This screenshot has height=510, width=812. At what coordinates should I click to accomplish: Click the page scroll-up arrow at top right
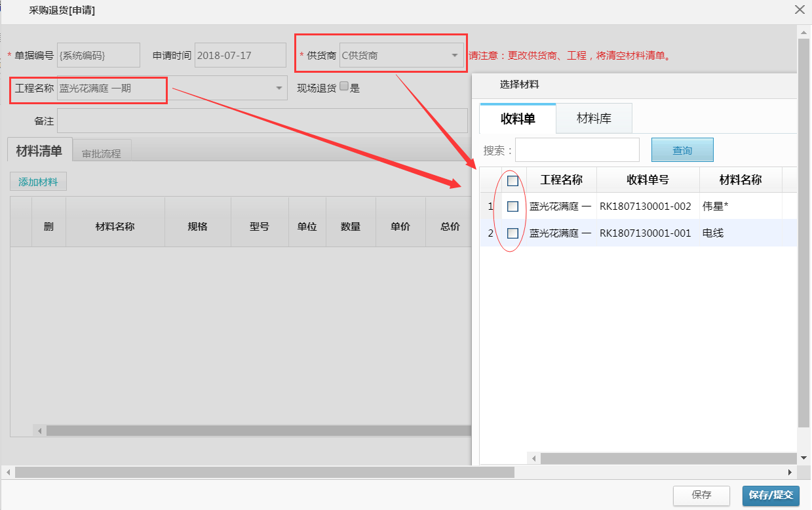pyautogui.click(x=804, y=31)
